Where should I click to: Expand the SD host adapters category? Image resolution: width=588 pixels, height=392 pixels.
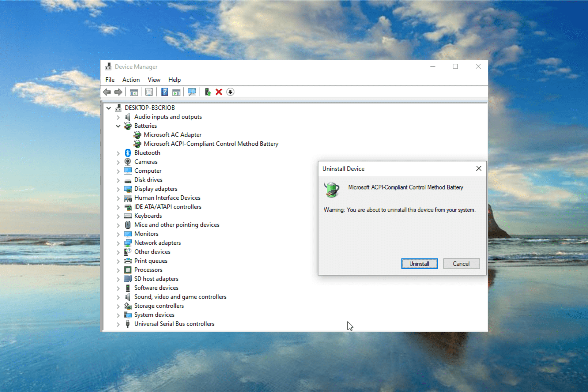click(118, 279)
